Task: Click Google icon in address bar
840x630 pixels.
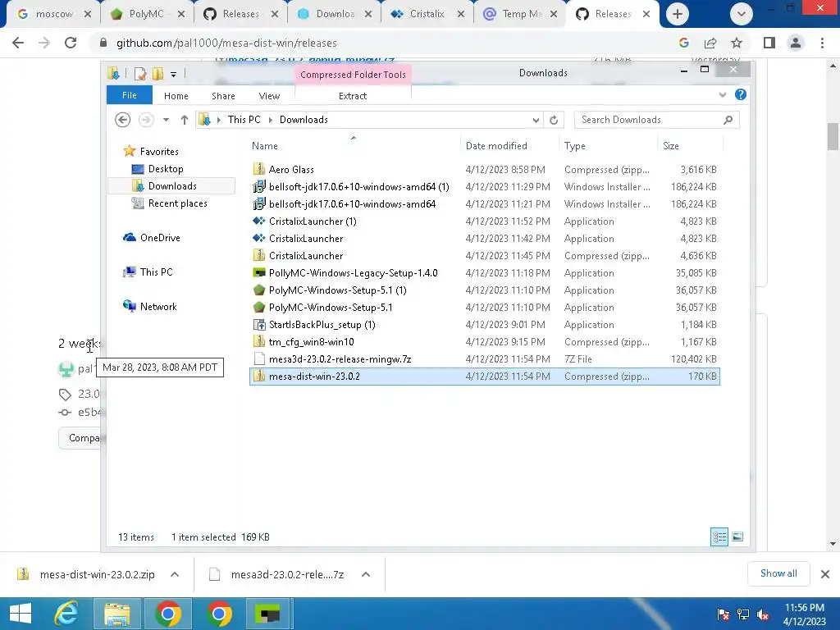Action: point(683,43)
